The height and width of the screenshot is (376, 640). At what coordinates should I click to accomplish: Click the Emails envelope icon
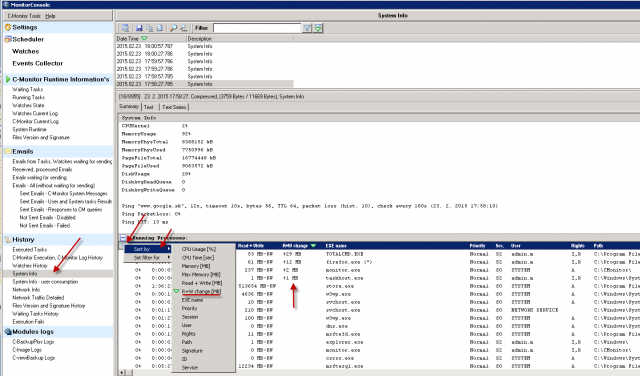click(8, 151)
